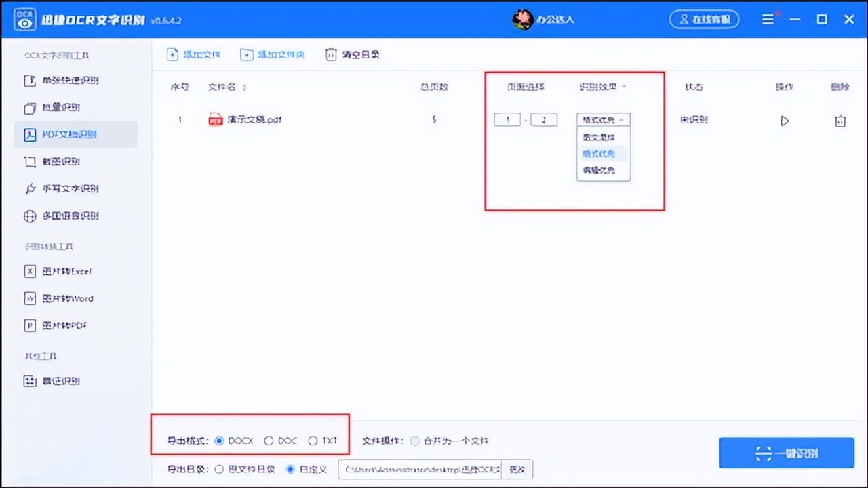Click the export path input field
This screenshot has width=868, height=488.
[x=420, y=469]
